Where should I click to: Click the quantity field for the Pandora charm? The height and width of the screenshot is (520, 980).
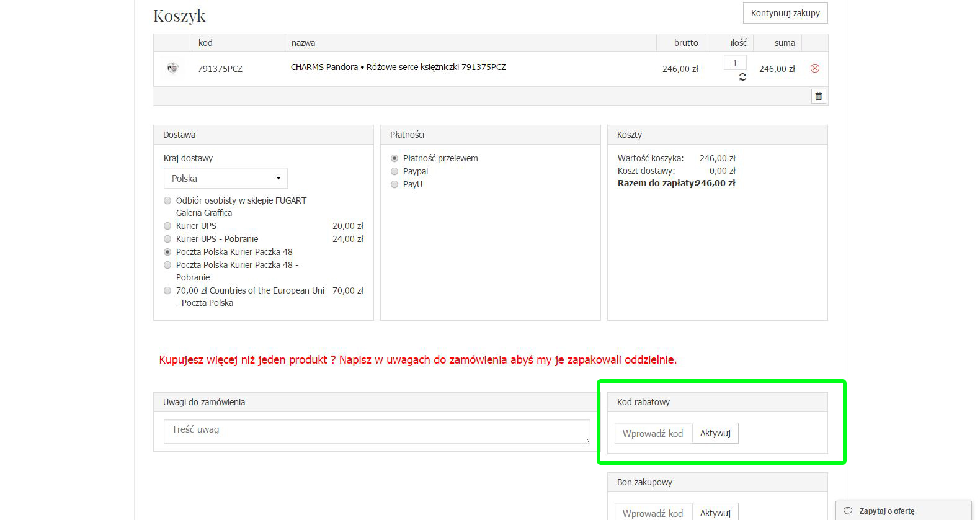735,63
